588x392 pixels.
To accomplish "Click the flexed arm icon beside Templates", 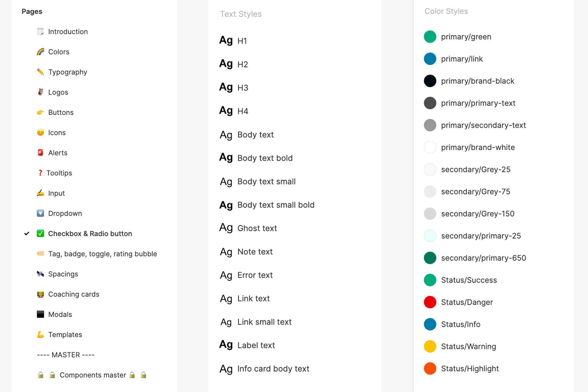I will pos(40,335).
